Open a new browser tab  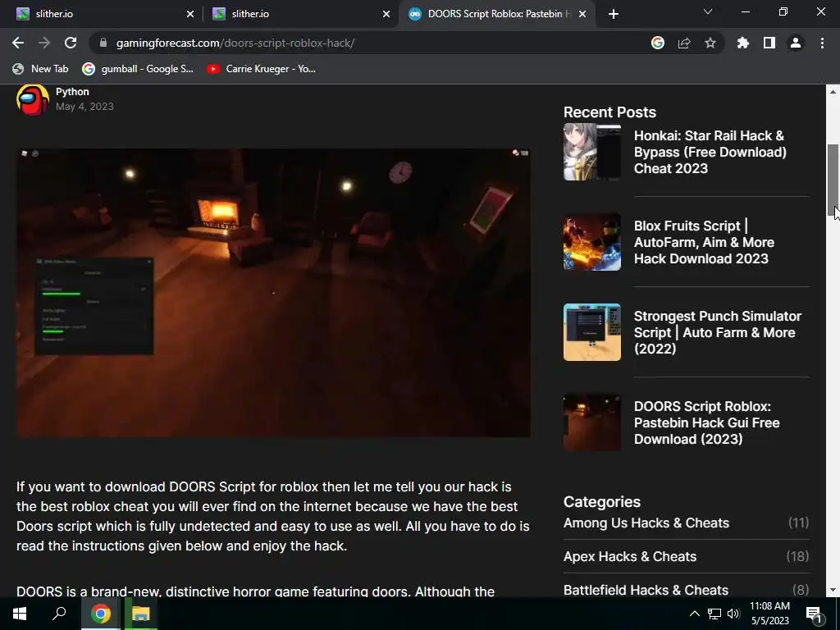tap(614, 14)
